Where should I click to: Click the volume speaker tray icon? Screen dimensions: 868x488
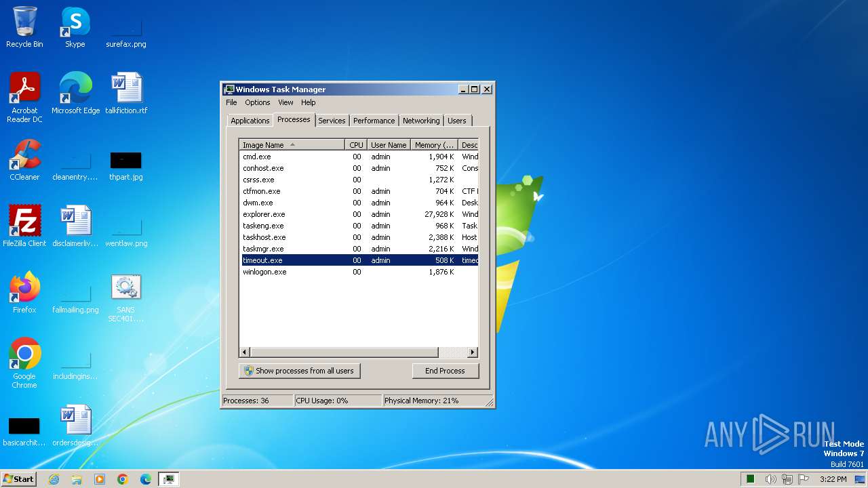point(770,479)
